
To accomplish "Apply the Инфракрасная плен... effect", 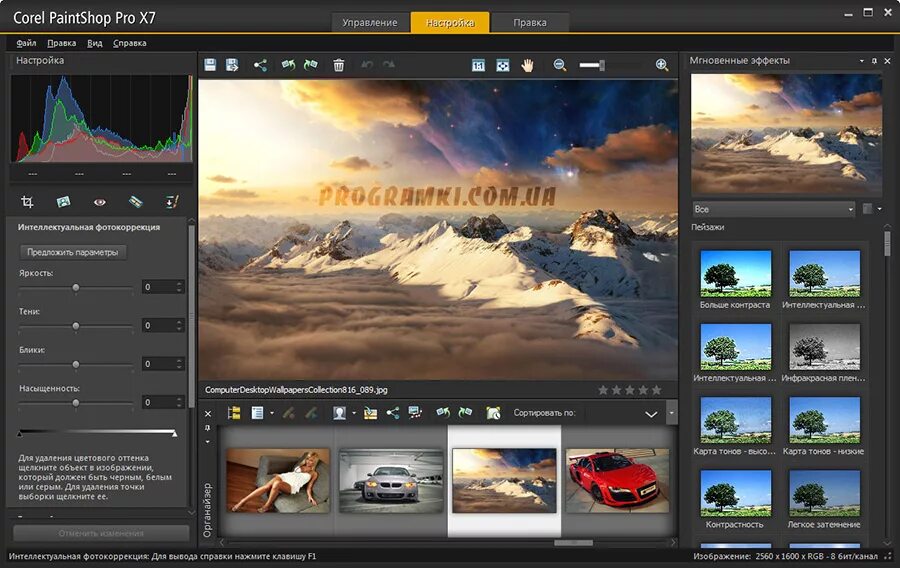I will 824,347.
